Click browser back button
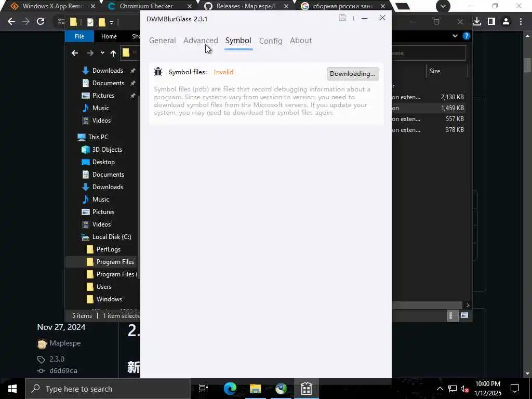532x399 pixels. pyautogui.click(x=11, y=21)
